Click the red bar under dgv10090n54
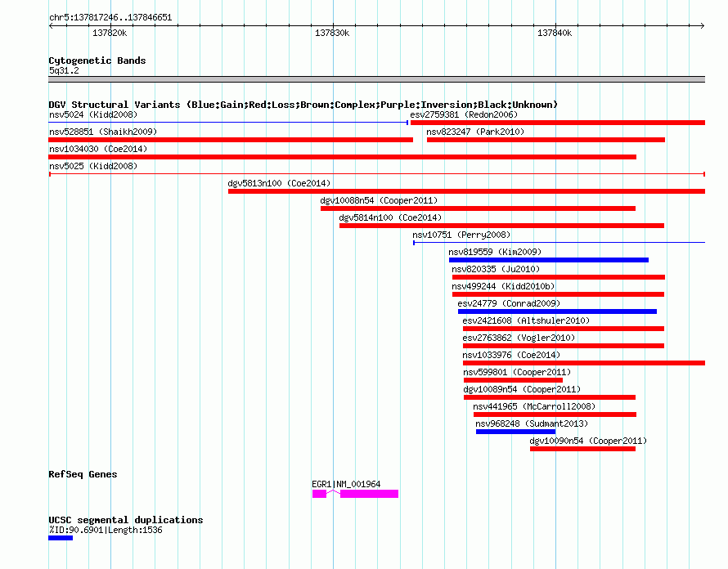 click(x=582, y=449)
